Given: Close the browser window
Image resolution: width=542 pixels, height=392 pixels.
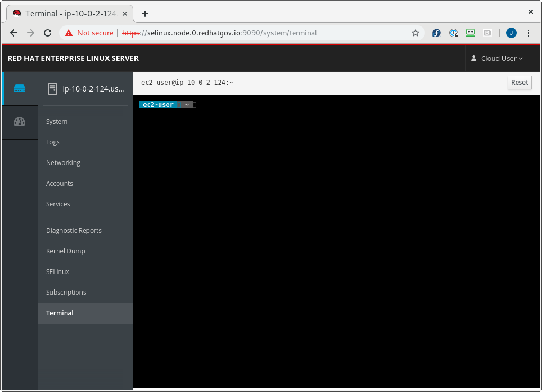Looking at the screenshot, I should pos(531,12).
